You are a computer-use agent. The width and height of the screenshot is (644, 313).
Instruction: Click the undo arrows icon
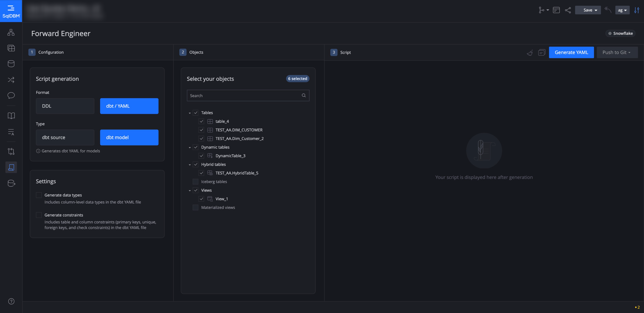[x=608, y=10]
